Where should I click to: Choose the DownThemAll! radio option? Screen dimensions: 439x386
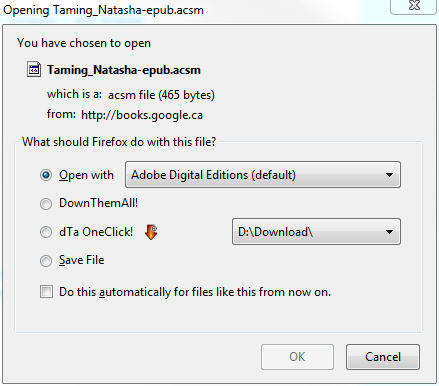coord(46,203)
